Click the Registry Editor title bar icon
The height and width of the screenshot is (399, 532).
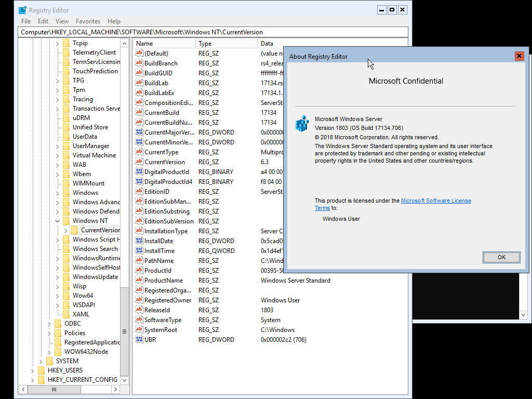pos(22,10)
